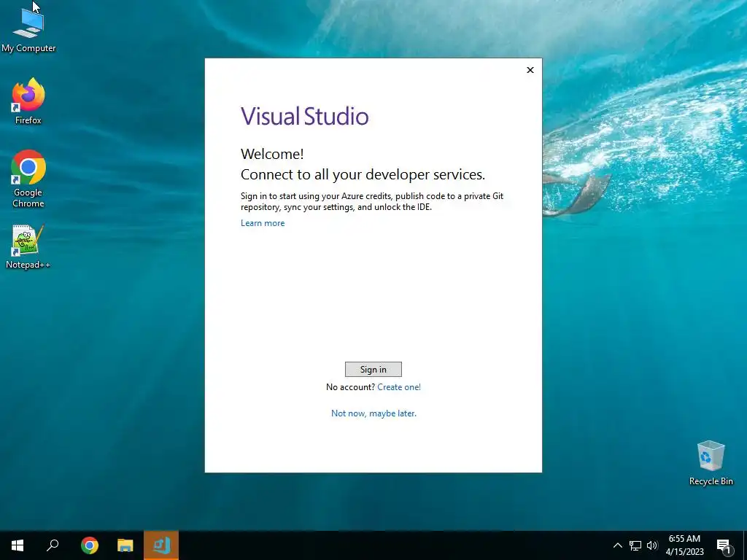747x560 pixels.
Task: Open the Learn more link
Action: pyautogui.click(x=263, y=223)
